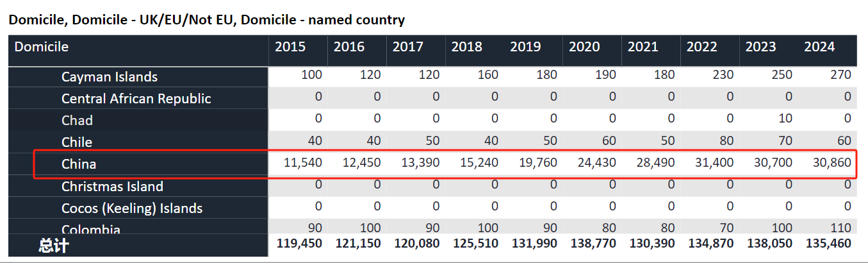Select China 2017 value 13,390
The width and height of the screenshot is (868, 263).
pyautogui.click(x=421, y=163)
